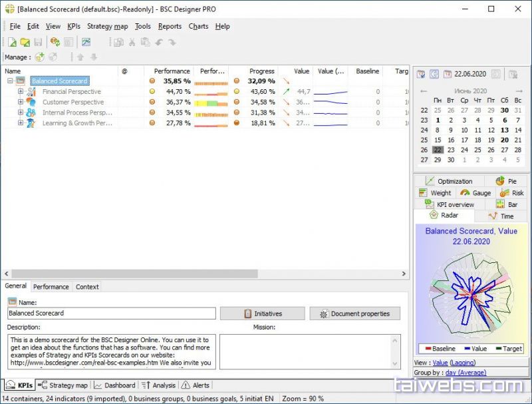Click the import/export values toolbar icon

[x=55, y=43]
